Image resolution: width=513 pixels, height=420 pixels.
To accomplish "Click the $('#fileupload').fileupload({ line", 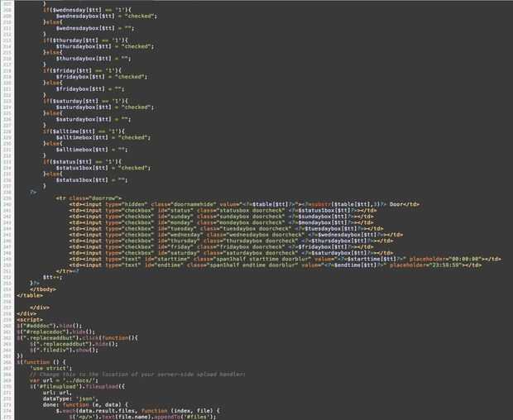I will tap(77, 387).
